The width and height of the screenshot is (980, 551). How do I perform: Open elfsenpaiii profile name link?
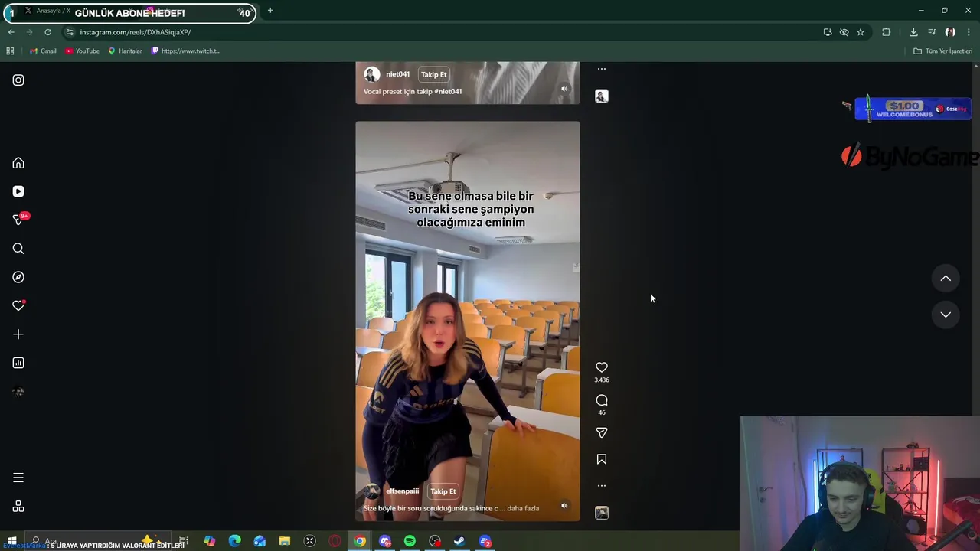[x=402, y=491]
